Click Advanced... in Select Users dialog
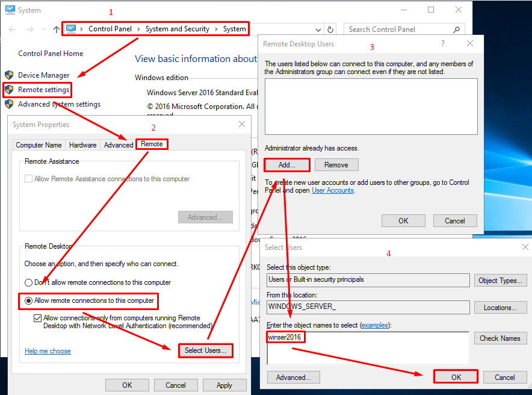 point(294,378)
